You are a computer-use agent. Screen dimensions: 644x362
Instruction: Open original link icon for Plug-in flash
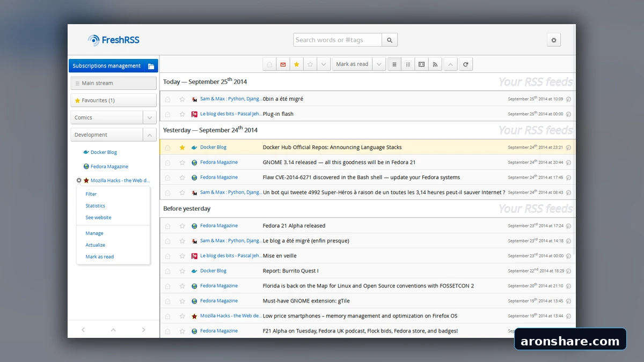pyautogui.click(x=568, y=114)
